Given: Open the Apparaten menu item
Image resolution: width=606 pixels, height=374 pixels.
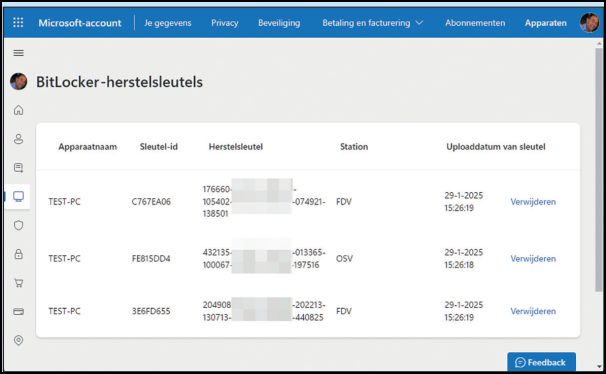Looking at the screenshot, I should [x=545, y=23].
